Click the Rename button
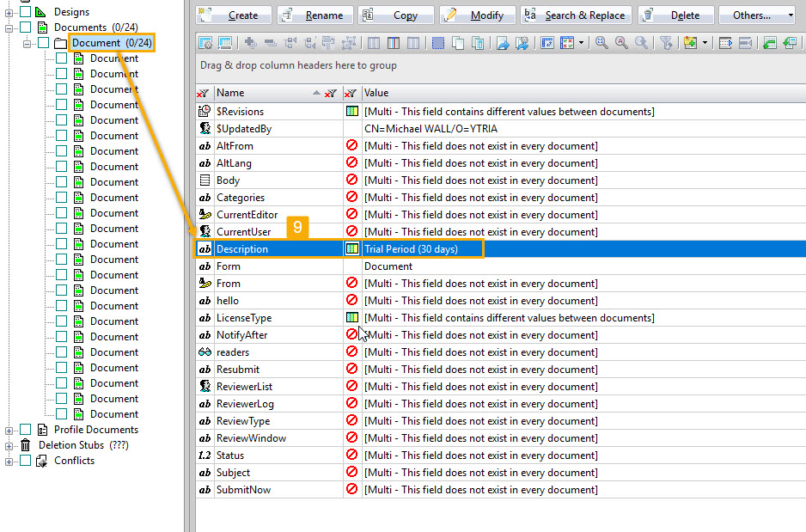Screen dimensions: 806x532 (317, 15)
